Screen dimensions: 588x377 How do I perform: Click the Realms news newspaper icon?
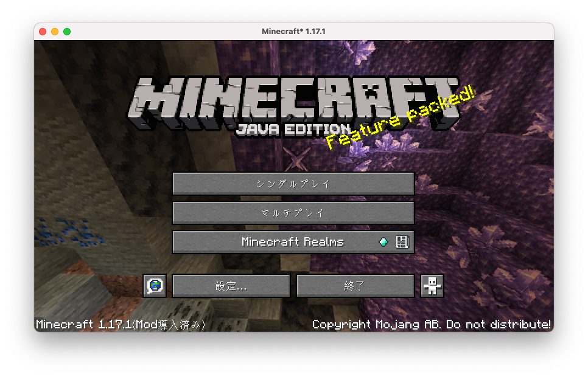402,242
